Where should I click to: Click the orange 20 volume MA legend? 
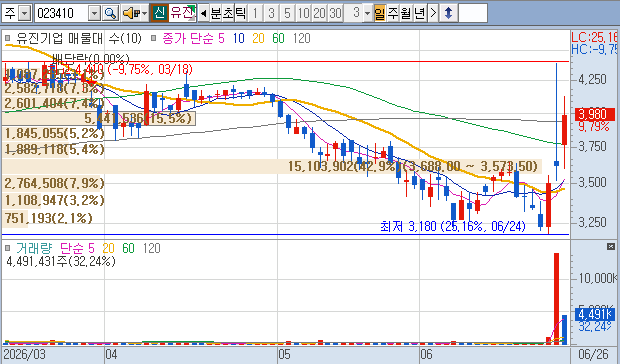click(108, 248)
